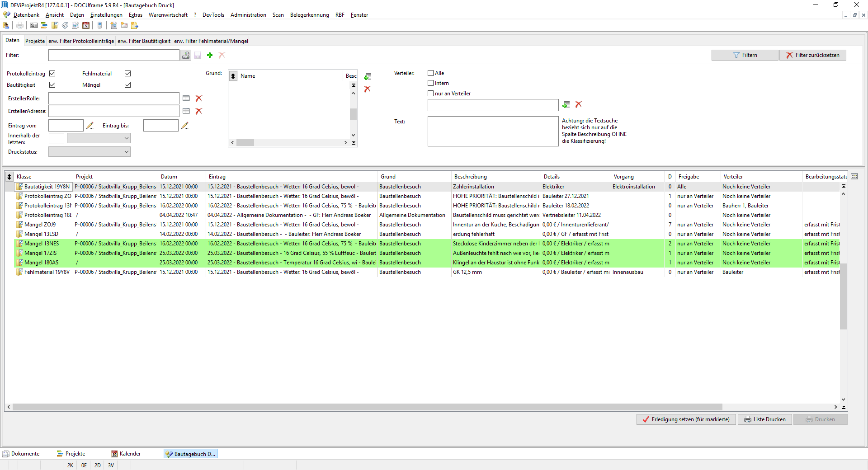Switch to the Dokumente window tab at bottom
This screenshot has width=868, height=470.
click(x=21, y=454)
